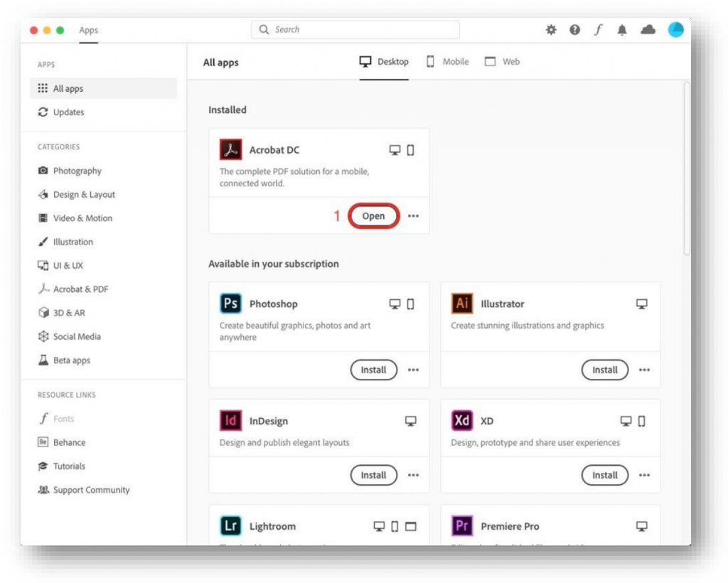Click the cloud sync status icon
The width and height of the screenshot is (728, 583).
[648, 30]
